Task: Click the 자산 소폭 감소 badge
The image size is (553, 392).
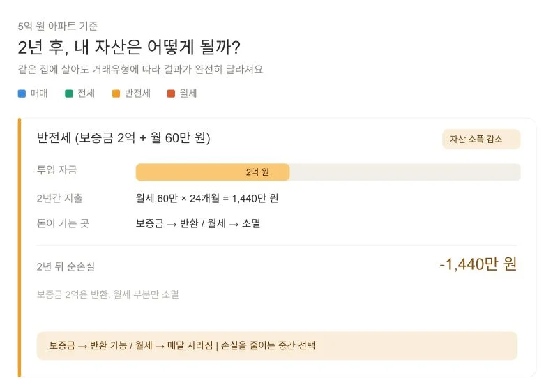Action: tap(480, 139)
